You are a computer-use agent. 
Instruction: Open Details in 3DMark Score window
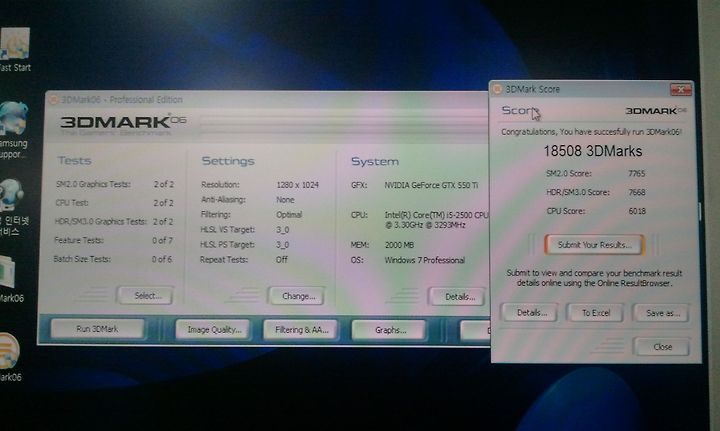tap(529, 313)
